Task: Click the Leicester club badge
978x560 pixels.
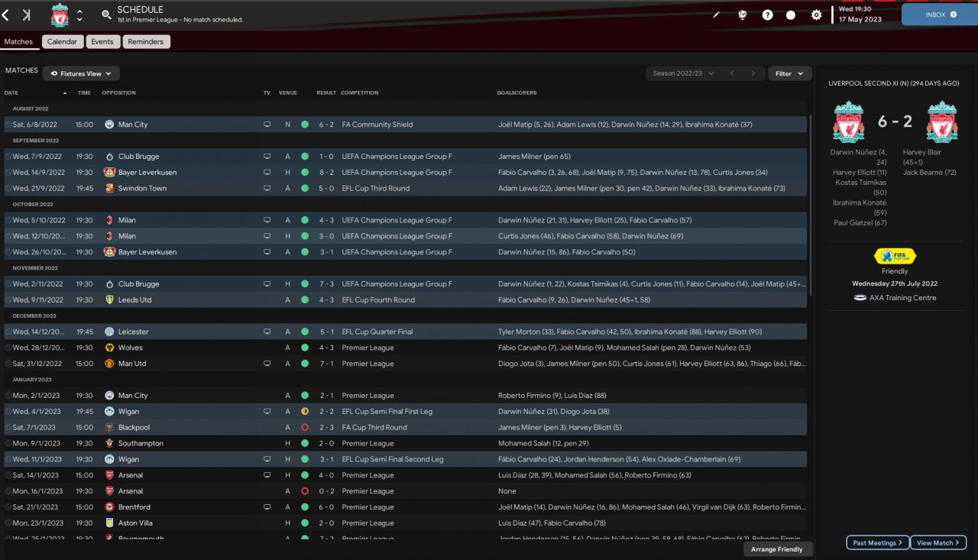Action: click(x=109, y=332)
